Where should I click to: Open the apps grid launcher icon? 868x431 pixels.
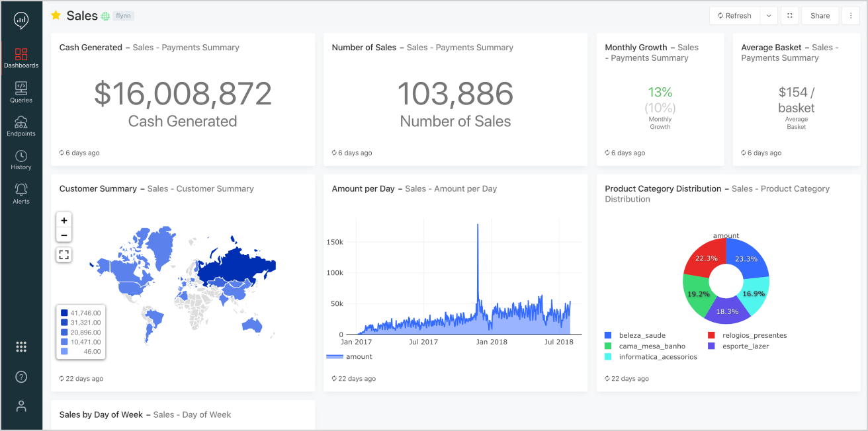click(x=21, y=346)
